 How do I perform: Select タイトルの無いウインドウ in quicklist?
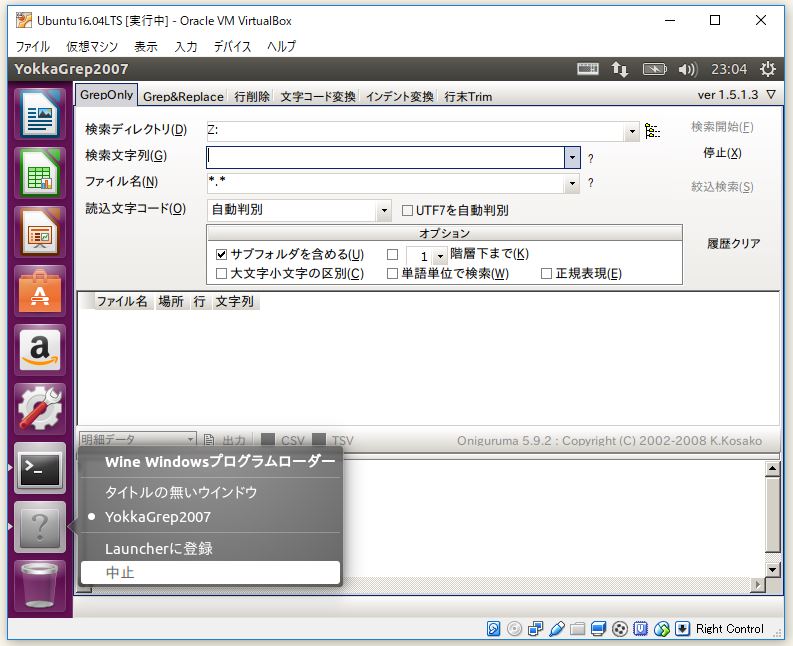210,492
